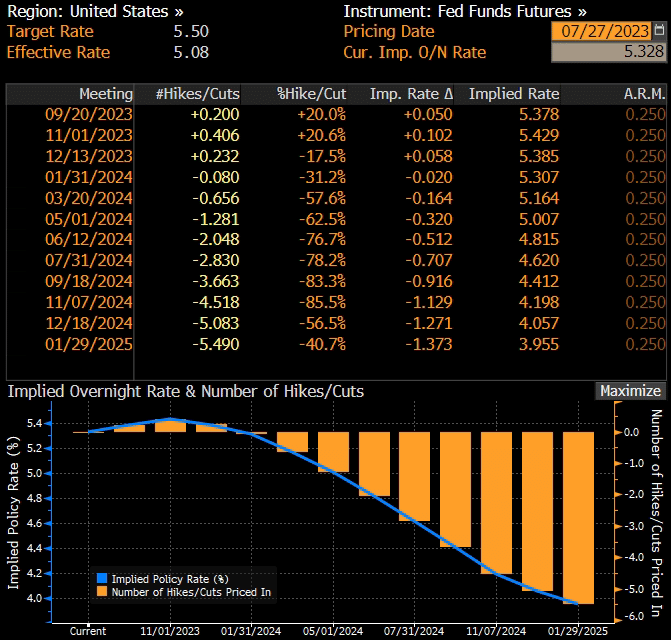Image resolution: width=671 pixels, height=640 pixels.
Task: Click the Pricing Date label
Action: (389, 32)
